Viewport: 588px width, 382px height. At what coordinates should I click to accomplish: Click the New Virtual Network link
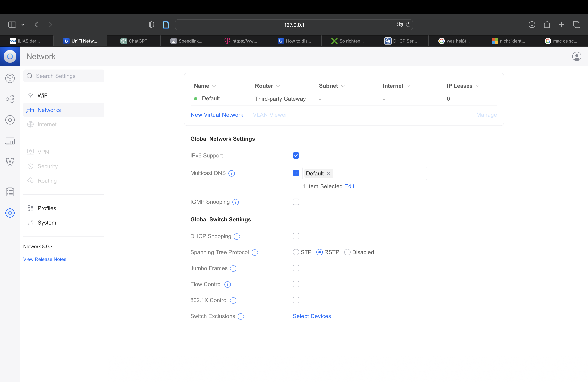217,115
